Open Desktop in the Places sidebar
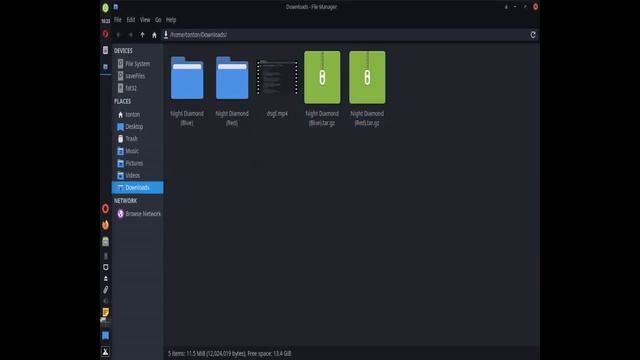This screenshot has height=360, width=640. (x=137, y=127)
